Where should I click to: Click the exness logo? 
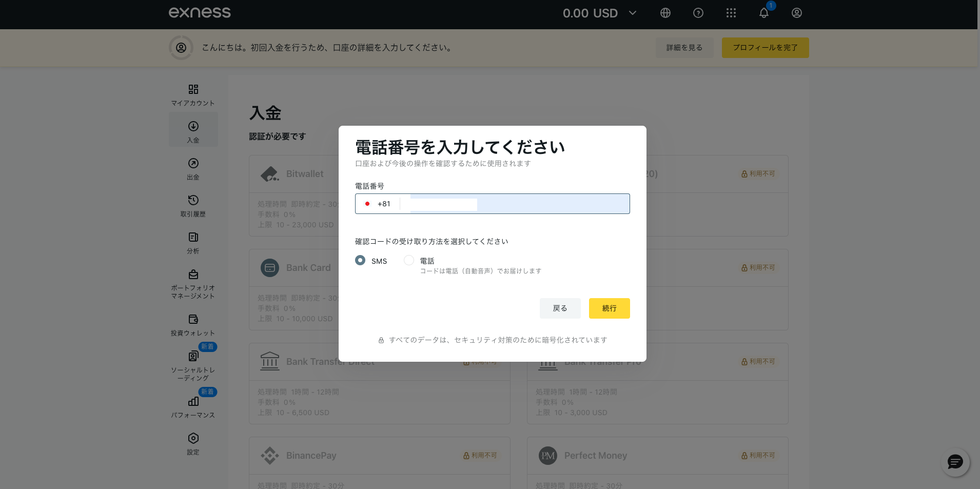(200, 13)
